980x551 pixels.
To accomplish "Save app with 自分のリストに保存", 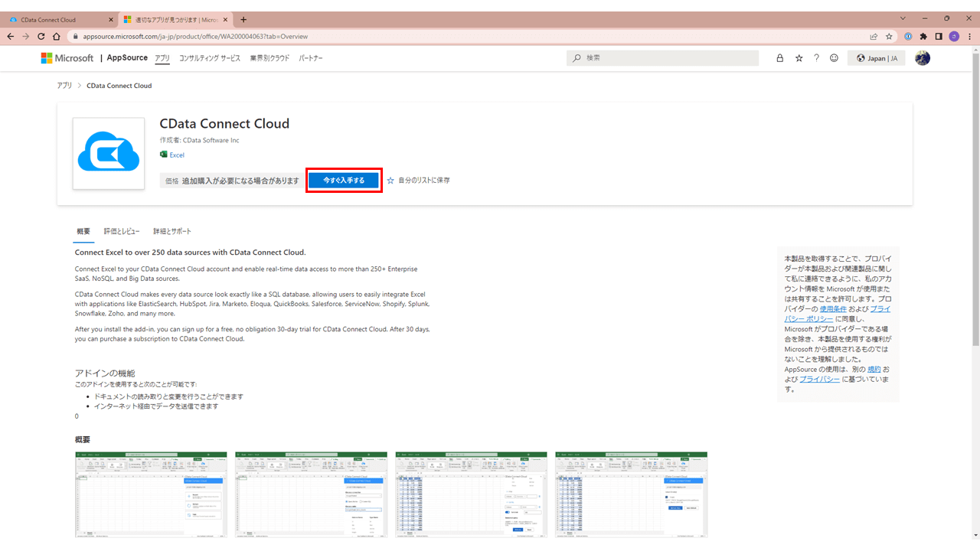I will pyautogui.click(x=418, y=181).
